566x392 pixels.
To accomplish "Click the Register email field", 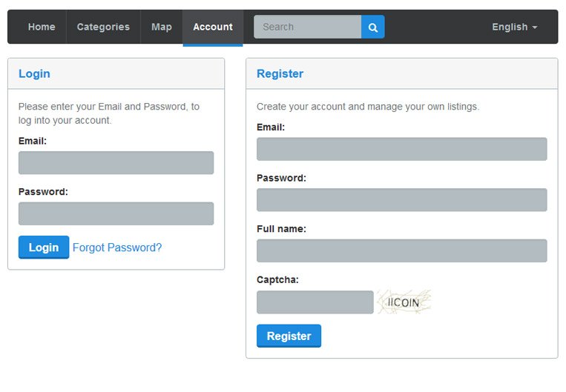I will pyautogui.click(x=402, y=149).
